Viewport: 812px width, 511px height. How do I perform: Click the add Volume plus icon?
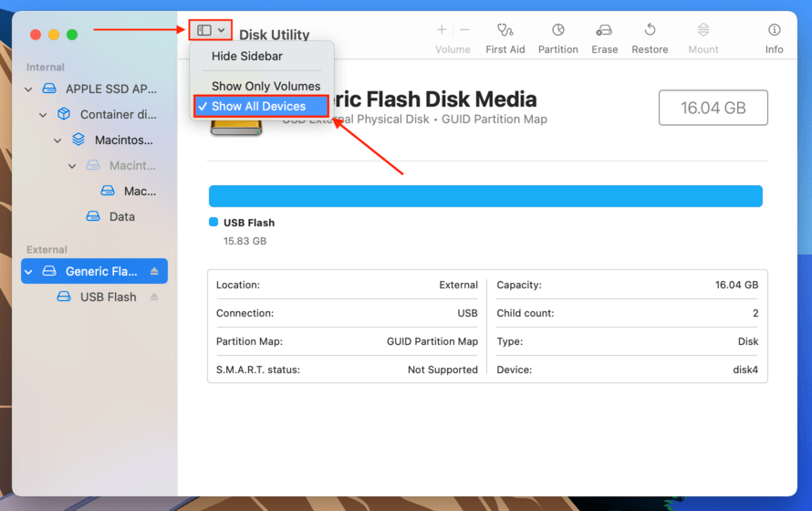click(x=442, y=29)
